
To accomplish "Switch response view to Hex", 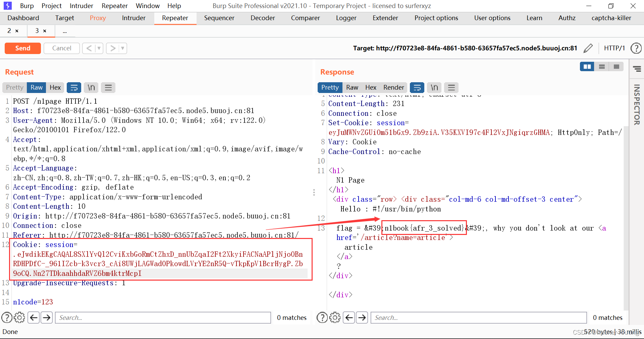I will 371,88.
